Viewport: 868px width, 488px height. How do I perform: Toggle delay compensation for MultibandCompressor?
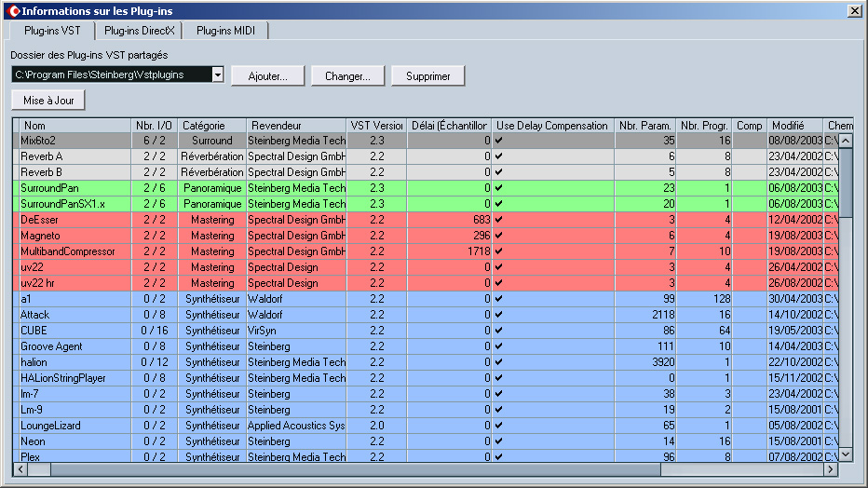coord(500,251)
